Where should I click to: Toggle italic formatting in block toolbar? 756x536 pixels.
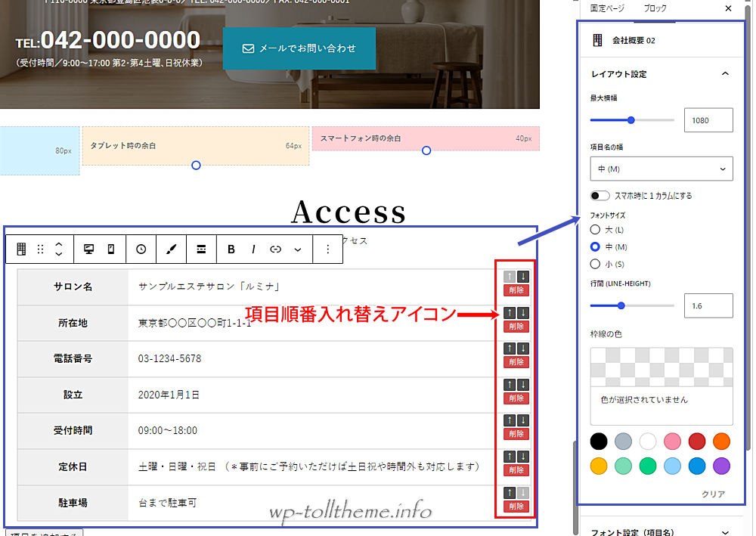point(253,249)
